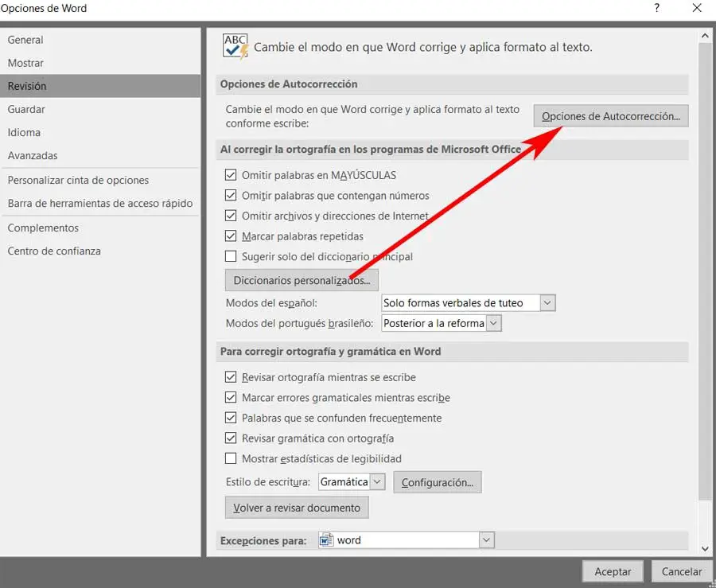The width and height of the screenshot is (716, 588).
Task: Open the help question mark
Action: tap(656, 8)
